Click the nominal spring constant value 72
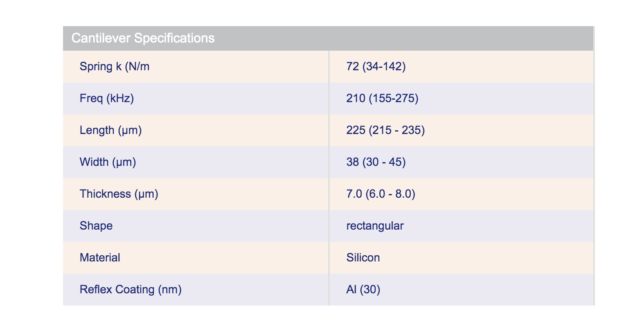The width and height of the screenshot is (644, 317). 352,66
